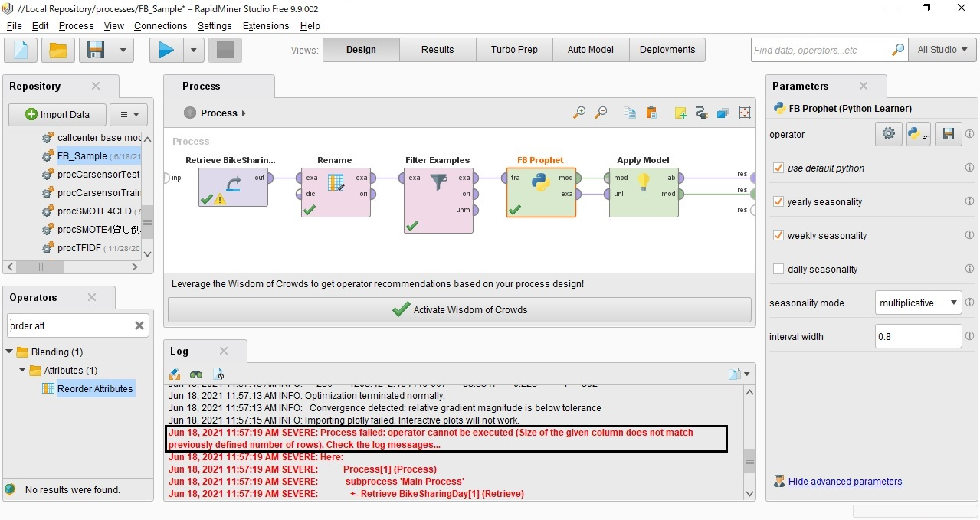The height and width of the screenshot is (520, 980).
Task: Open the Edit menu
Action: click(41, 25)
